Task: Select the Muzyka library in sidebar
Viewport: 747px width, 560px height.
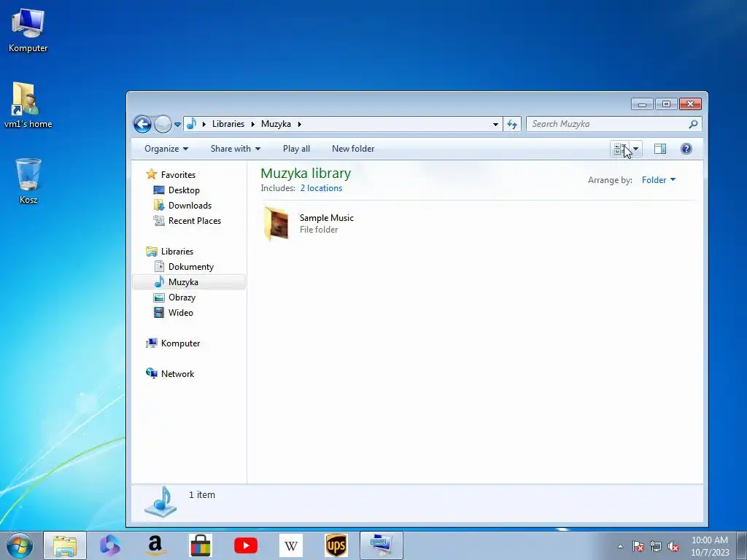Action: (x=189, y=282)
